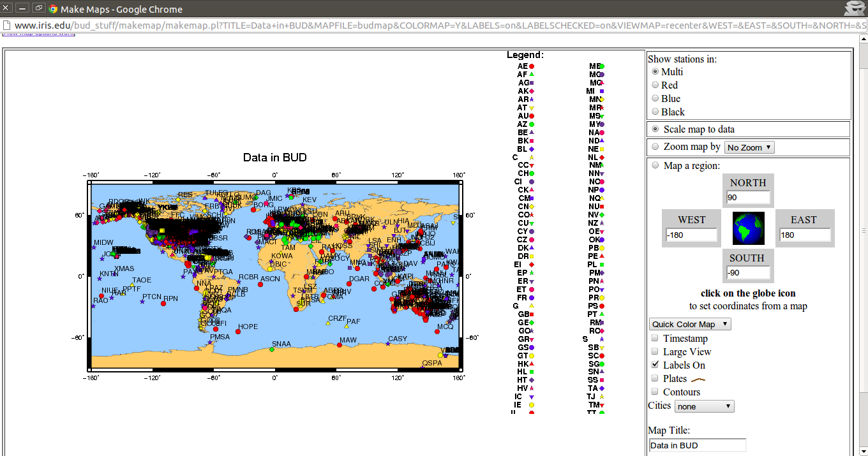Screen dimensions: 868x456
Task: Enable the Timestamp checkbox
Action: tap(655, 338)
